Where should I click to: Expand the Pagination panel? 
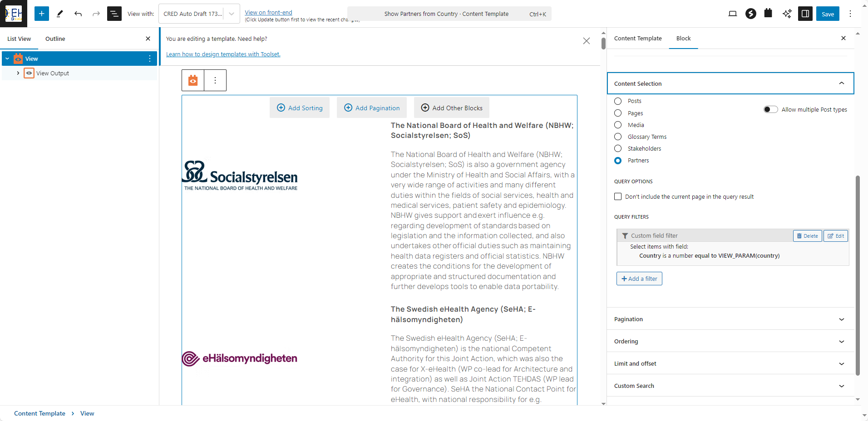(x=730, y=319)
